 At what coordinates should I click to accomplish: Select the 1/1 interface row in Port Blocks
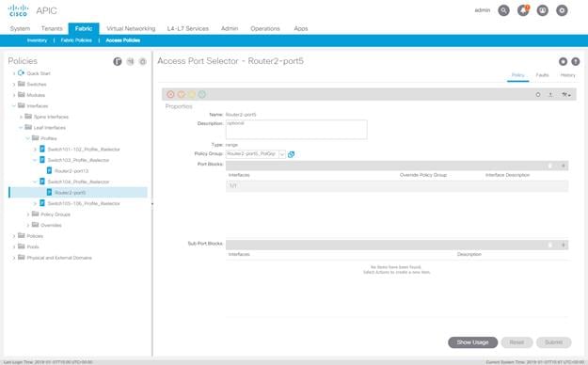coord(397,186)
